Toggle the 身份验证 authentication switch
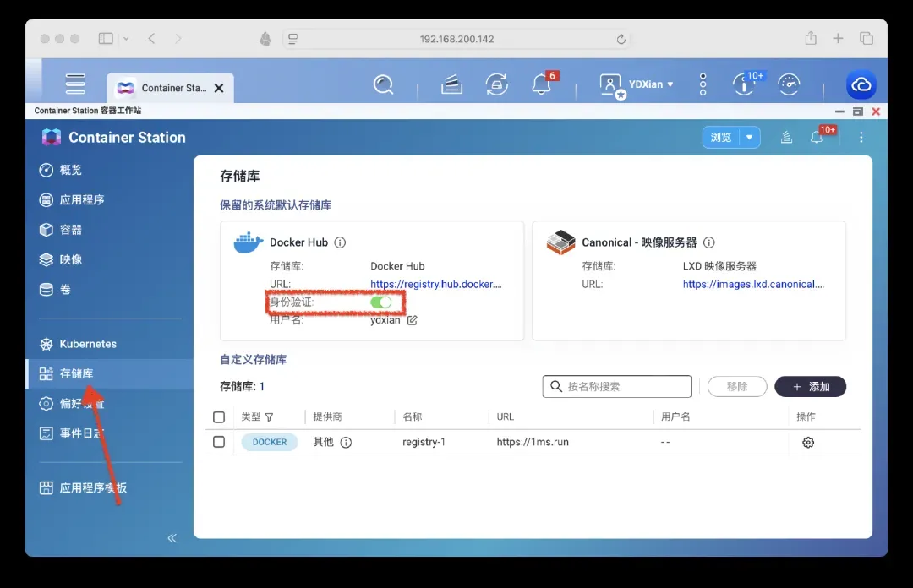913x588 pixels. (381, 302)
